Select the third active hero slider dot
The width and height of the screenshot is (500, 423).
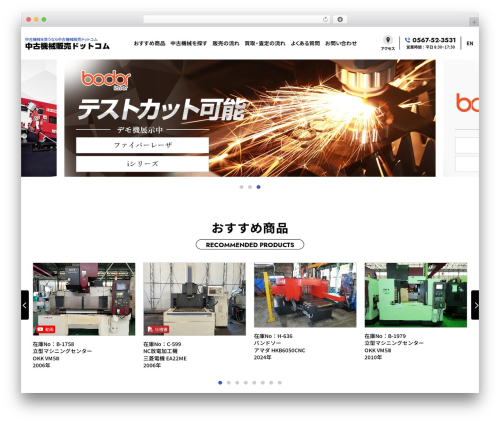click(258, 187)
